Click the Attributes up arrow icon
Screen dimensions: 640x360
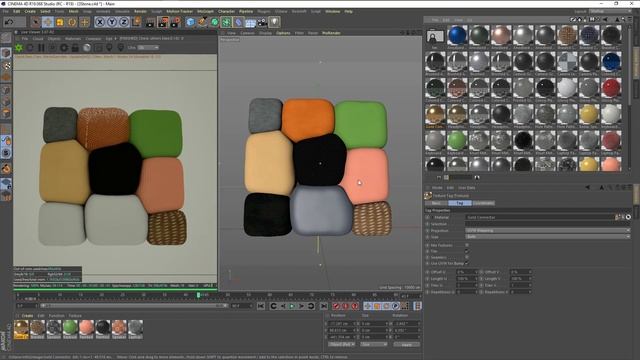pyautogui.click(x=601, y=187)
